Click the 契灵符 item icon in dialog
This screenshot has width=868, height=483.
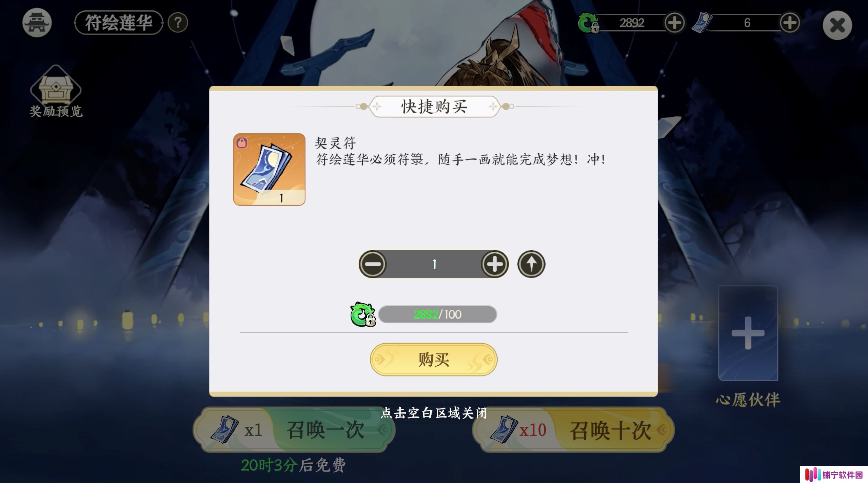(269, 169)
